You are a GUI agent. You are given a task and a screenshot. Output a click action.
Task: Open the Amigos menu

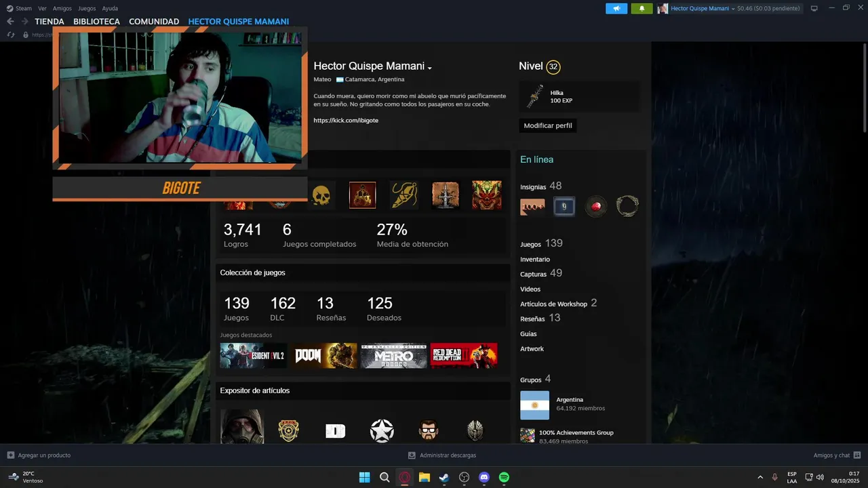(x=62, y=8)
